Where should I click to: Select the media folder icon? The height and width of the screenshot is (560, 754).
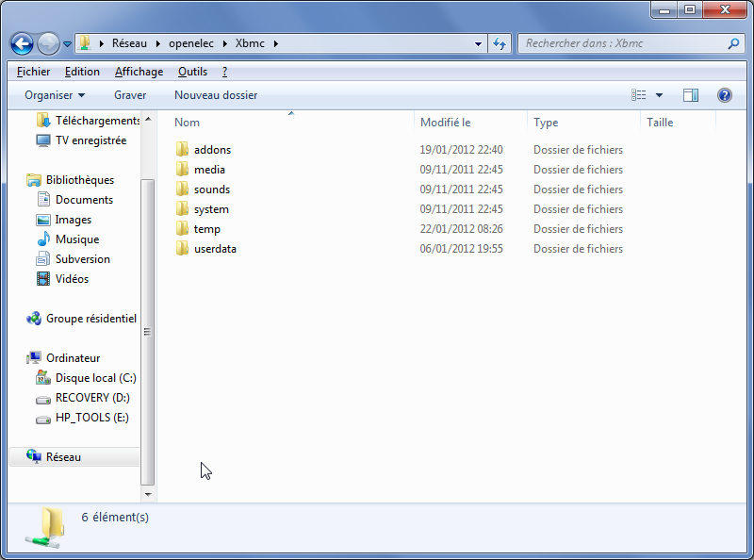(x=182, y=170)
